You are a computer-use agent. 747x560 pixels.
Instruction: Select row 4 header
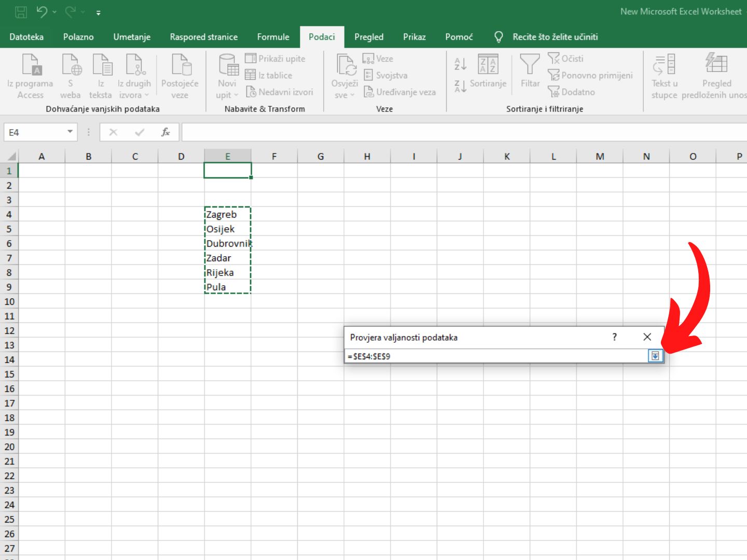point(9,214)
